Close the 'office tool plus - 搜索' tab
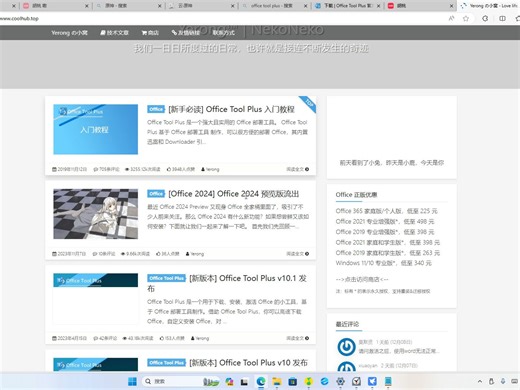This screenshot has width=520, height=390. click(305, 6)
